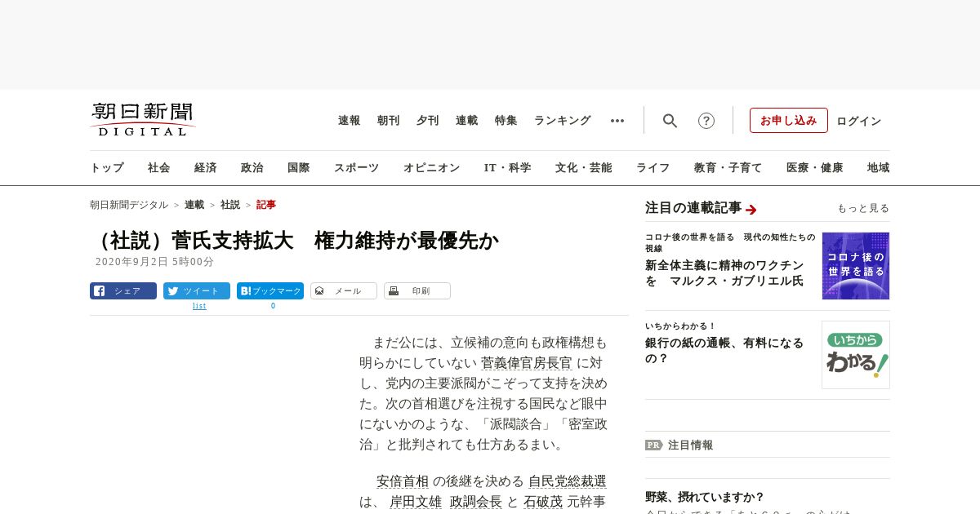Click 野菜、摂れていますか？ PR link
This screenshot has width=980, height=514.
click(705, 497)
